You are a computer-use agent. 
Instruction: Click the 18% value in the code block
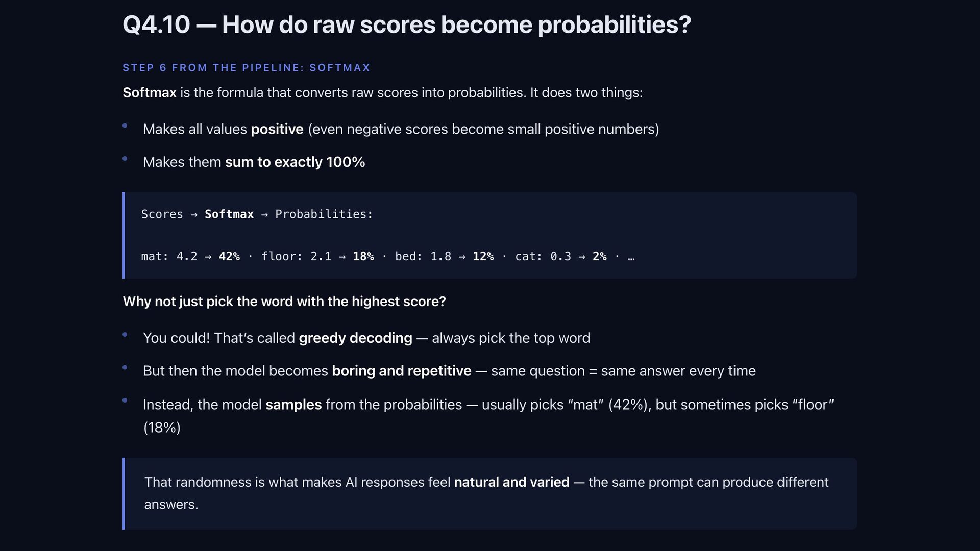363,256
